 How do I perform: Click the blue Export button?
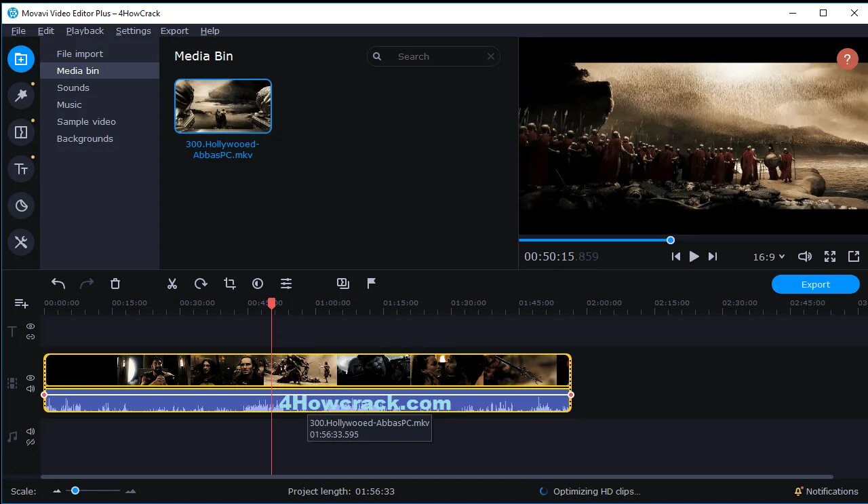pyautogui.click(x=815, y=284)
